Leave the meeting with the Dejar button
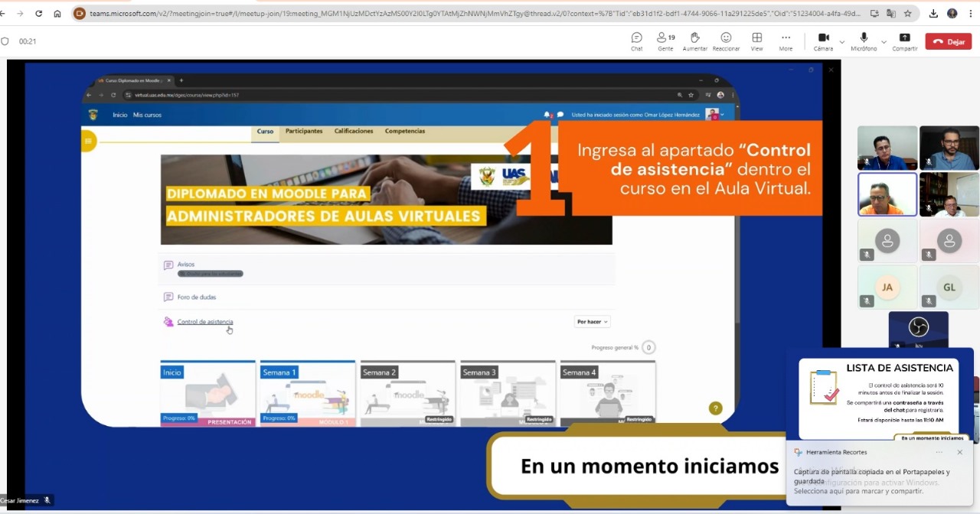This screenshot has height=514, width=980. [949, 41]
